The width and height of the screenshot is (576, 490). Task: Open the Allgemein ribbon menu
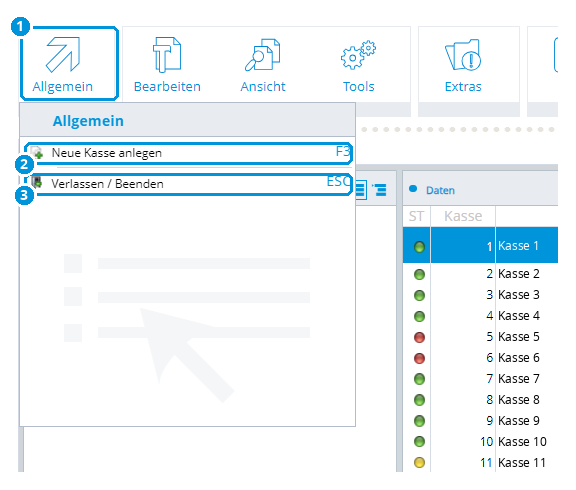[69, 64]
